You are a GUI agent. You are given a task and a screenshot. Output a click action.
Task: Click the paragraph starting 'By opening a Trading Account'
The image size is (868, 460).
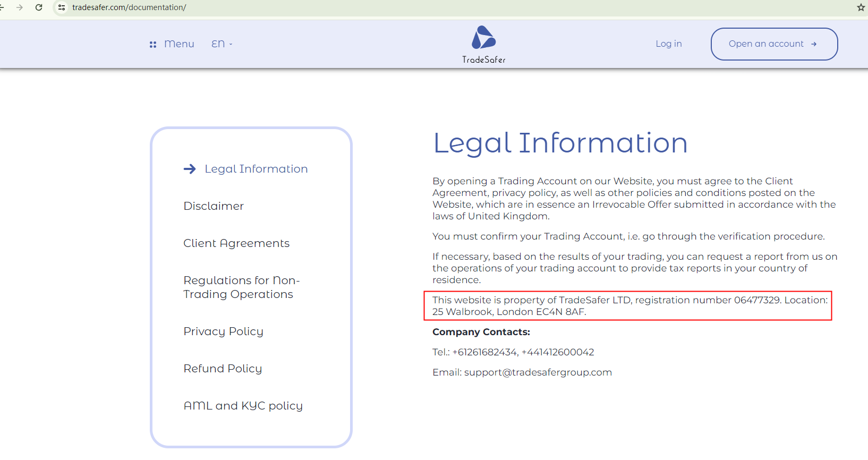[634, 199]
